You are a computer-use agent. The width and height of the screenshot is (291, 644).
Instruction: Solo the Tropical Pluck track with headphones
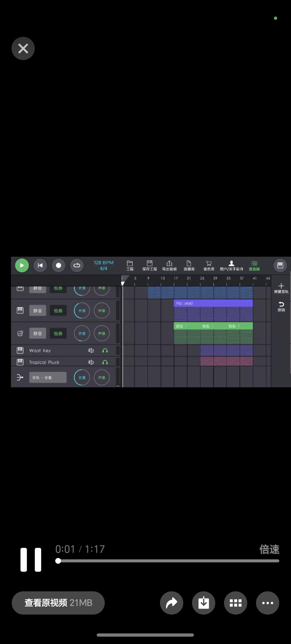(x=105, y=362)
